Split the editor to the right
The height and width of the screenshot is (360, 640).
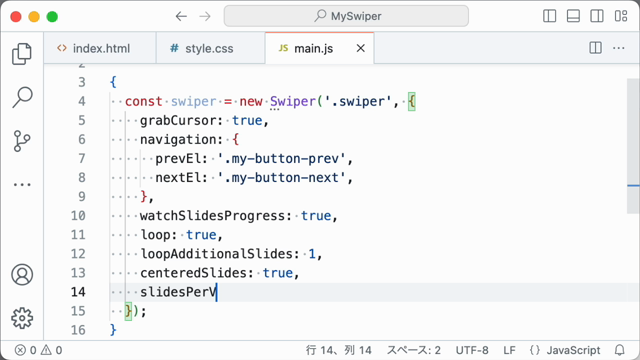tap(596, 48)
